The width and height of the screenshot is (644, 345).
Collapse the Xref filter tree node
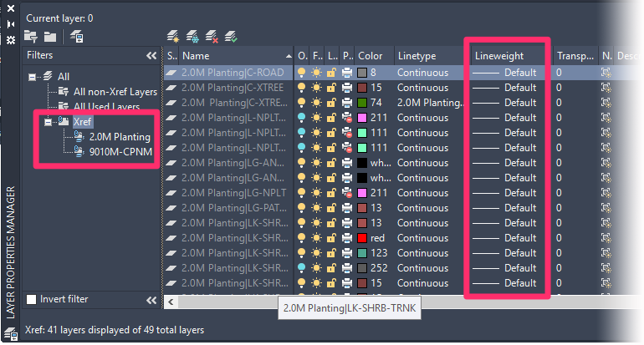click(x=48, y=122)
